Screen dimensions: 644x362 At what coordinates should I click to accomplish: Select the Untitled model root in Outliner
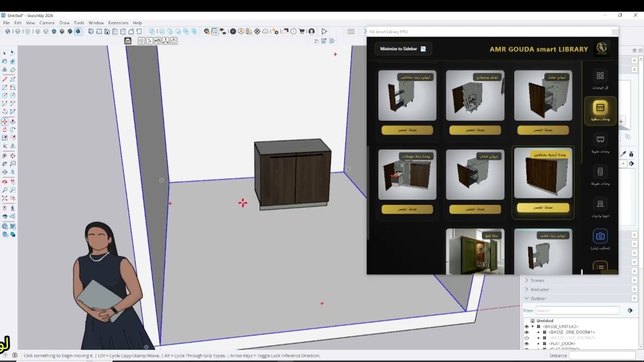tap(544, 321)
